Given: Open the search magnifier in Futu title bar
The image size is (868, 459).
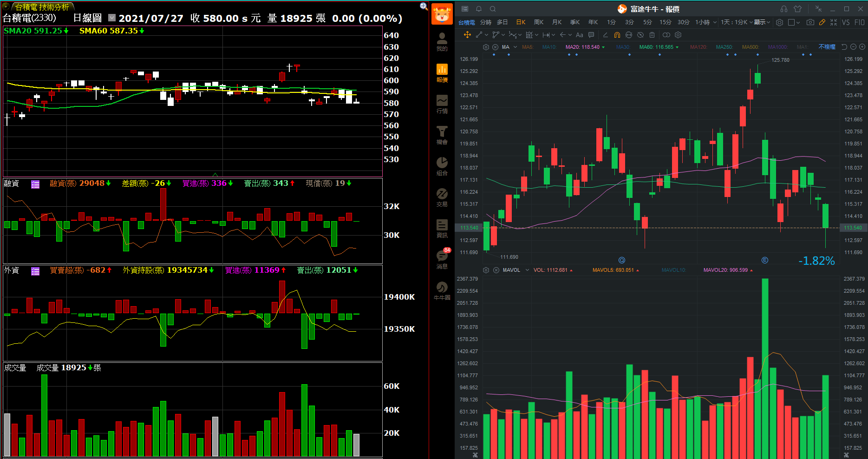Looking at the screenshot, I should coord(493,9).
